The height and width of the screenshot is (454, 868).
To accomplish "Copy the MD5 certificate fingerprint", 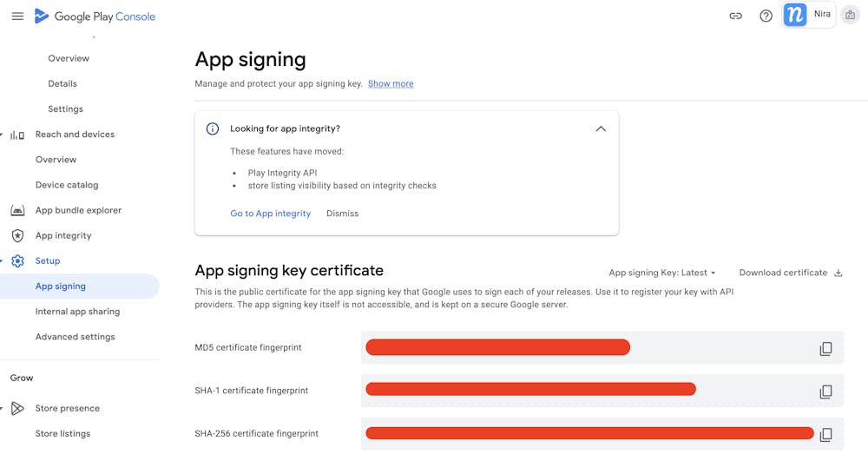I will coord(825,349).
